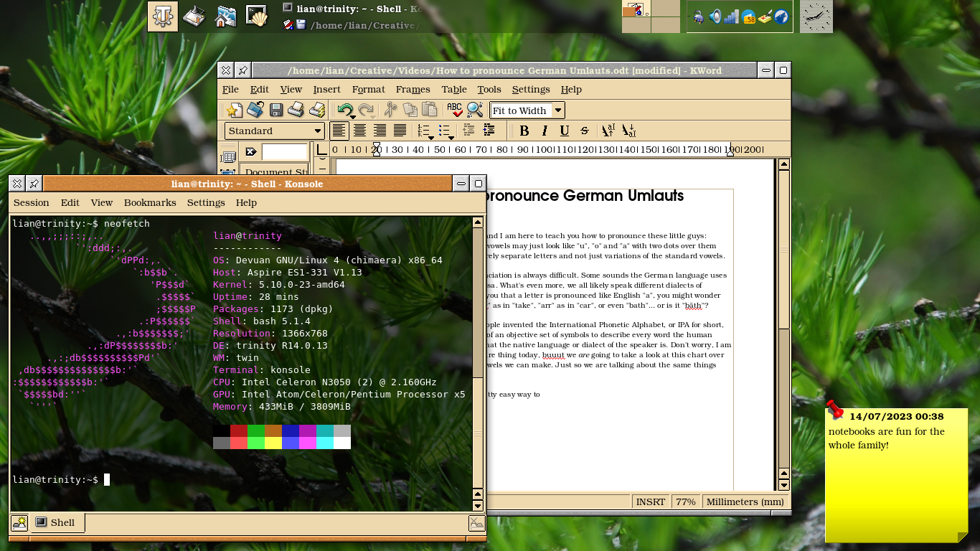Apply subscript formatting
Image resolution: width=980 pixels, height=551 pixels.
coord(628,131)
